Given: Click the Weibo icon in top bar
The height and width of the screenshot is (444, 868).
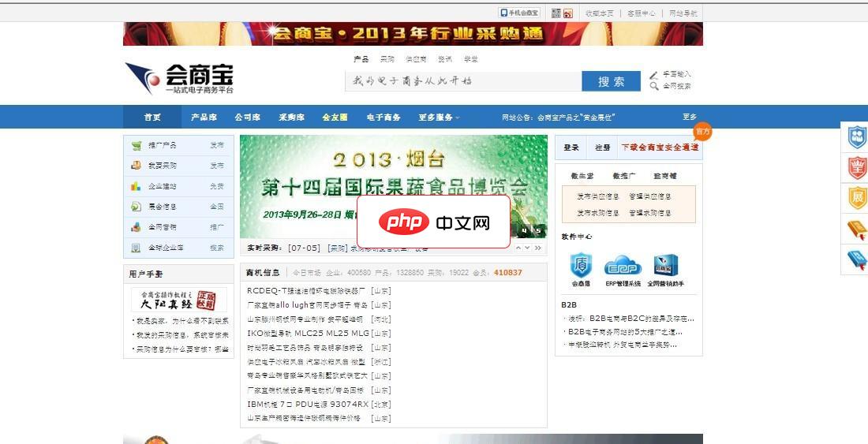Looking at the screenshot, I should [568, 13].
